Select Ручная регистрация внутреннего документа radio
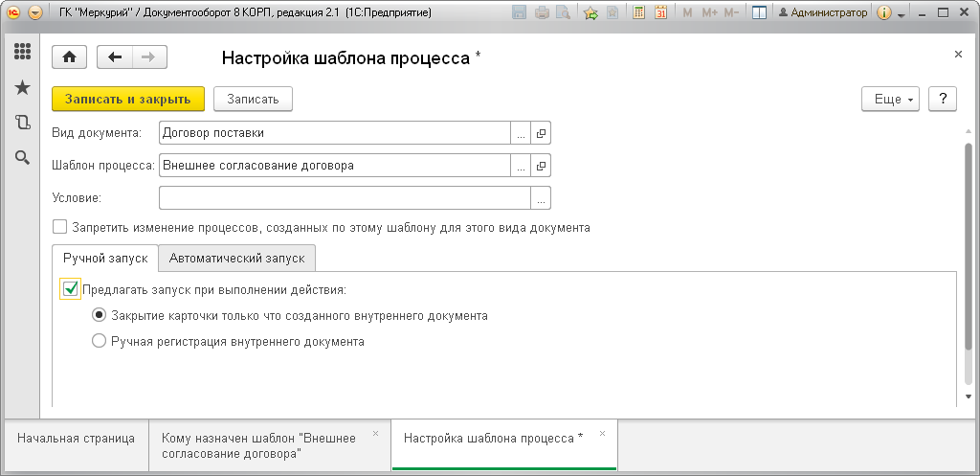The width and height of the screenshot is (980, 476). 99,342
